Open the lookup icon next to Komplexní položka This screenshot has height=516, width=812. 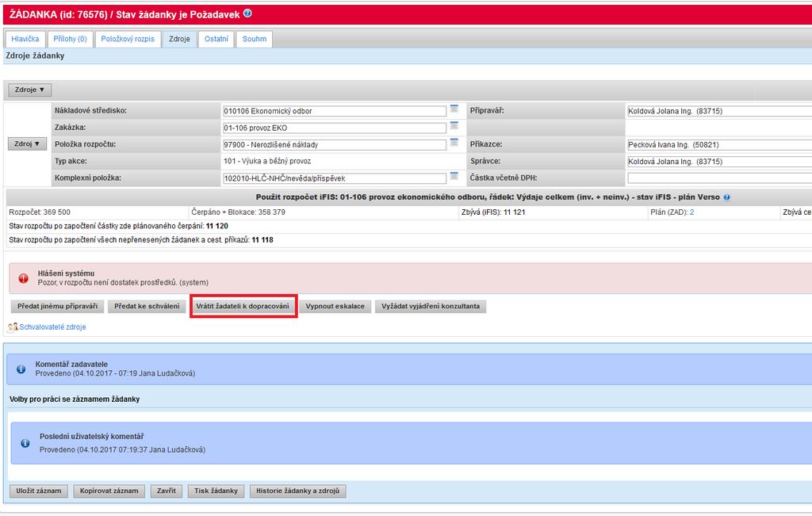(454, 176)
